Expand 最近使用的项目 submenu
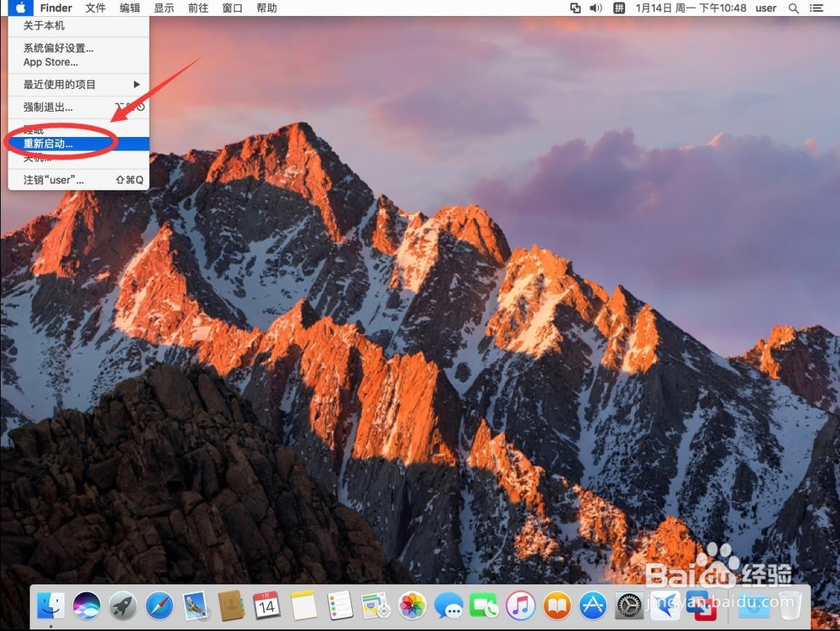The image size is (840, 631). 79,85
